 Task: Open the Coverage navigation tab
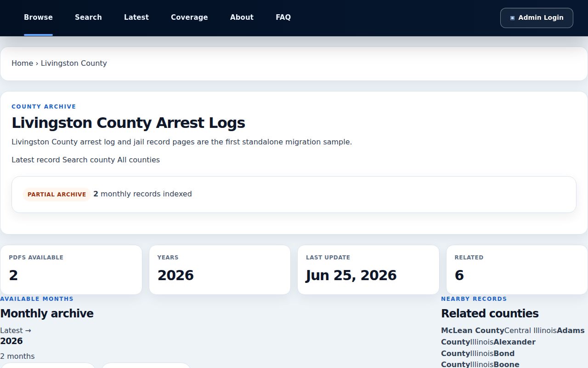tap(189, 17)
